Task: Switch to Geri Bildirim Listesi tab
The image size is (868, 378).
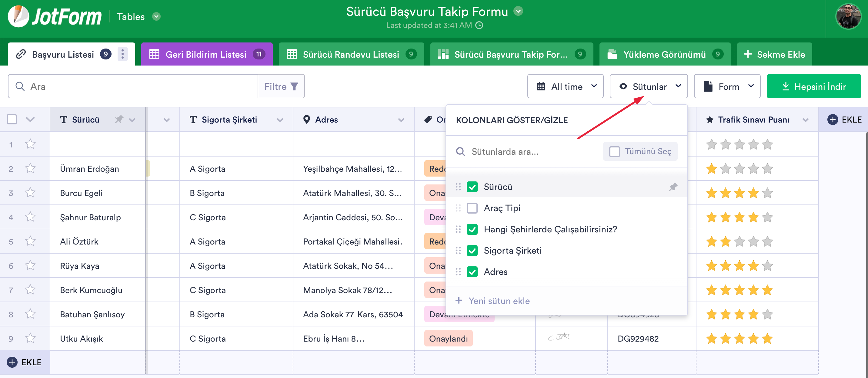Action: [207, 54]
